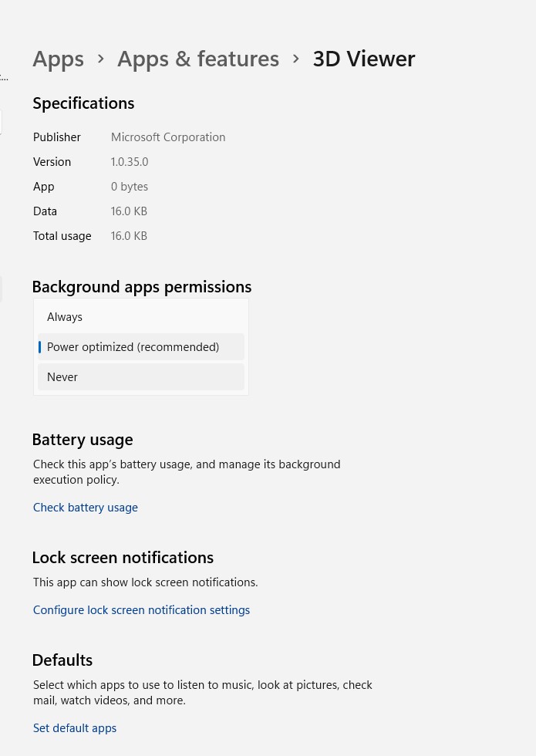Click Set default apps link
This screenshot has width=536, height=756.
[75, 728]
